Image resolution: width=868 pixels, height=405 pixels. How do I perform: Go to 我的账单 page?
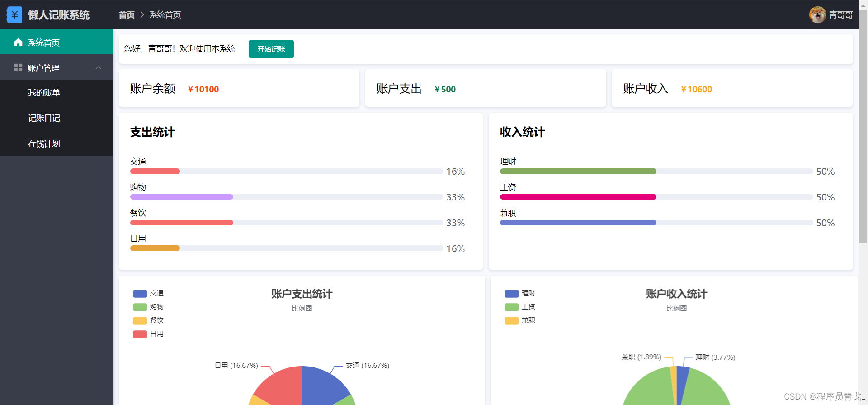click(x=57, y=92)
